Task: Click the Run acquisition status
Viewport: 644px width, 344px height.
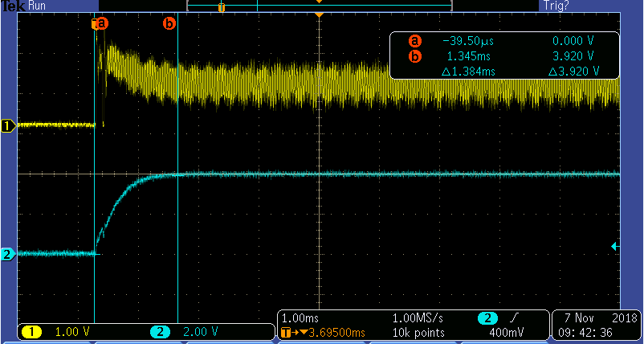Action: tap(37, 6)
